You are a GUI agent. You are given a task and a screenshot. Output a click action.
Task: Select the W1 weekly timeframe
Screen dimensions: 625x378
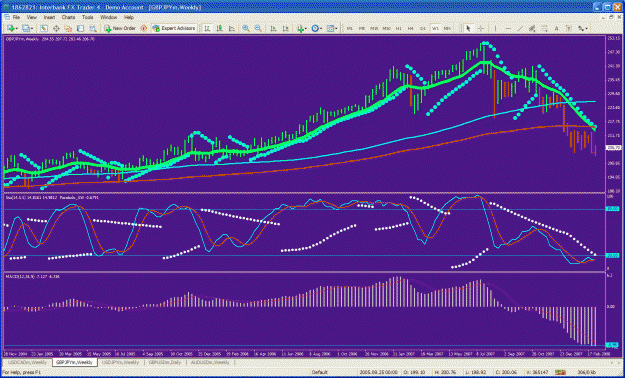click(435, 28)
